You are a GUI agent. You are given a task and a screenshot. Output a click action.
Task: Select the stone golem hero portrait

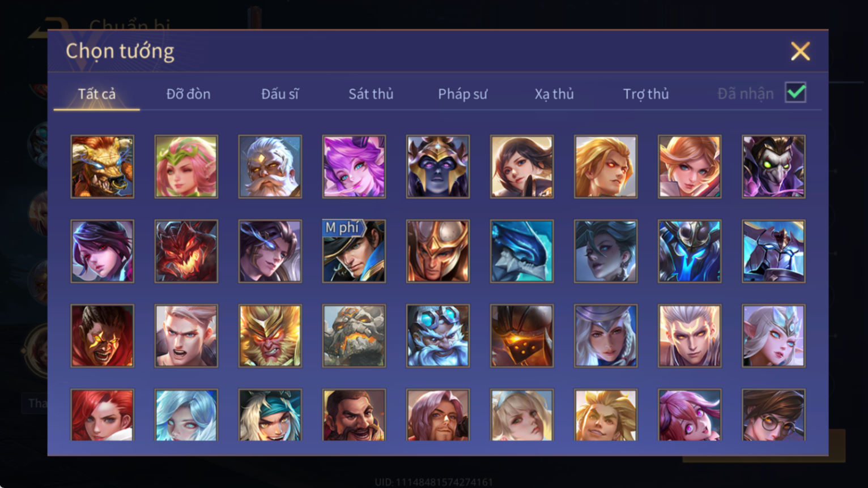pos(354,336)
